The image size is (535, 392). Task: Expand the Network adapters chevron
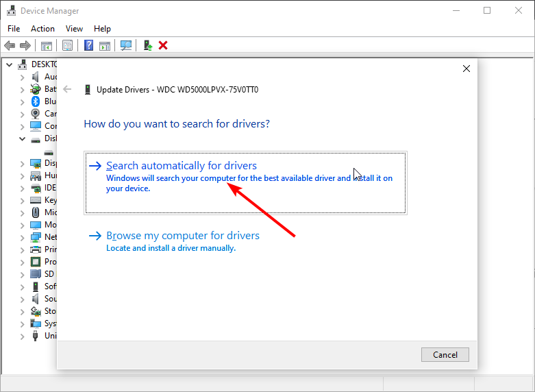(22, 237)
